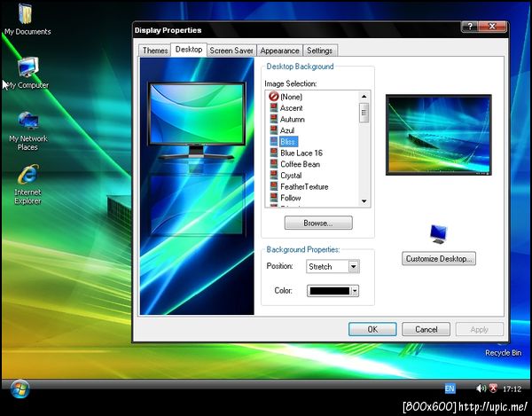Click the Browse... button

click(x=318, y=223)
